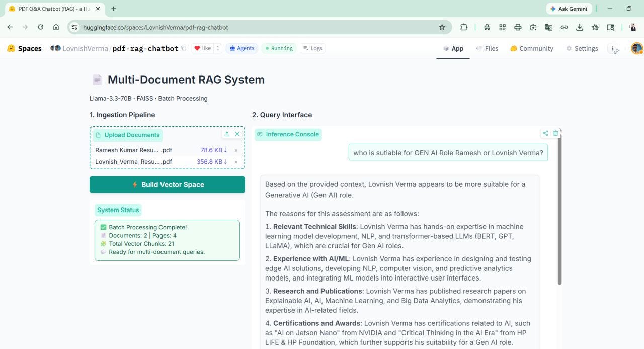The image size is (644, 349).
Task: Click the screenshot capture toolbar icon
Action: pyautogui.click(x=533, y=27)
